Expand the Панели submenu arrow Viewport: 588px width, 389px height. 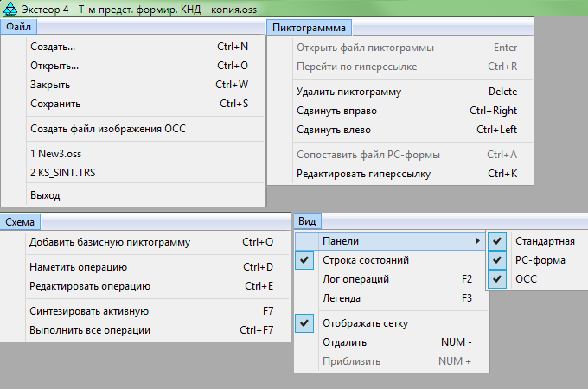(476, 240)
